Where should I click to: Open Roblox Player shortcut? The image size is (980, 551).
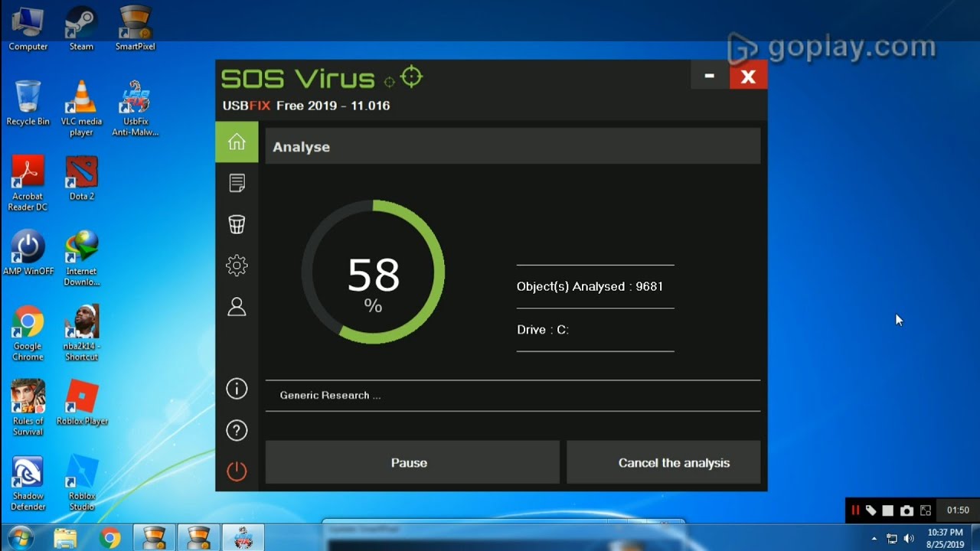81,403
